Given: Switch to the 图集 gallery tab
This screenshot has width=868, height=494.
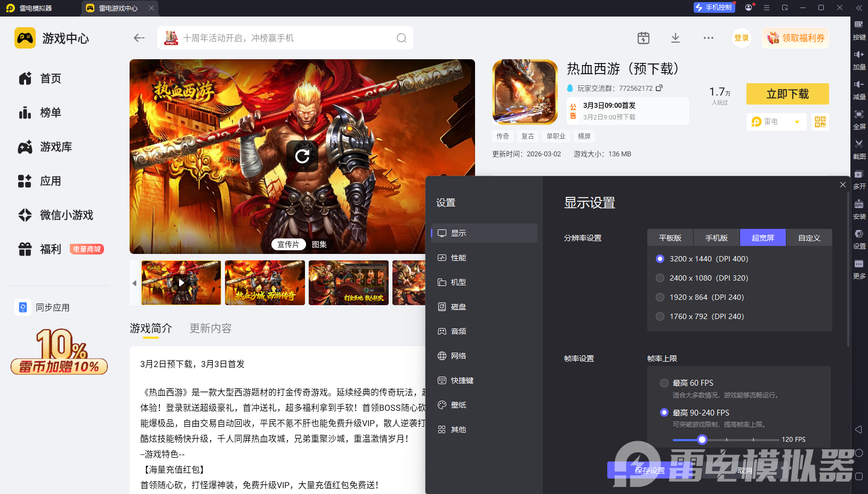Looking at the screenshot, I should (319, 244).
